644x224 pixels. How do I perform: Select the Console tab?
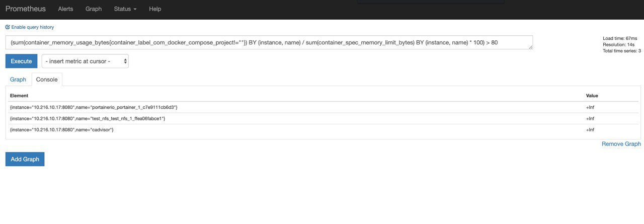(x=47, y=80)
